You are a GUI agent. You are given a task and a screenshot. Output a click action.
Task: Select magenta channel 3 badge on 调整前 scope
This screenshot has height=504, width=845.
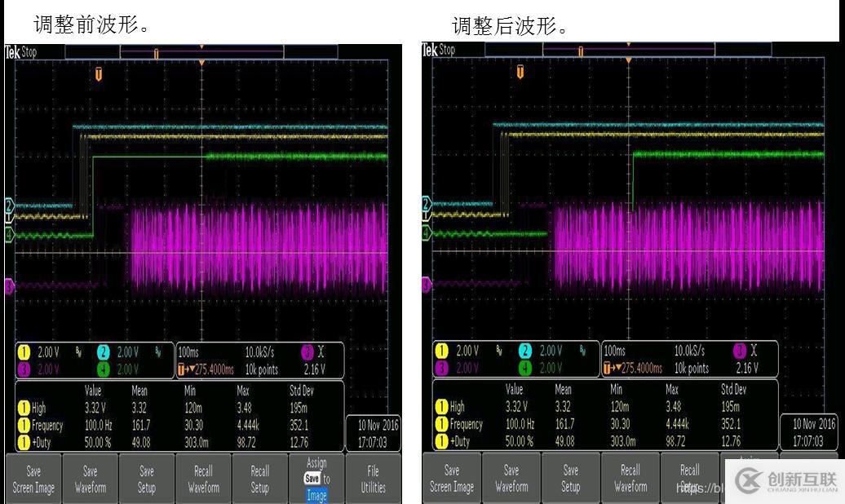coord(24,369)
